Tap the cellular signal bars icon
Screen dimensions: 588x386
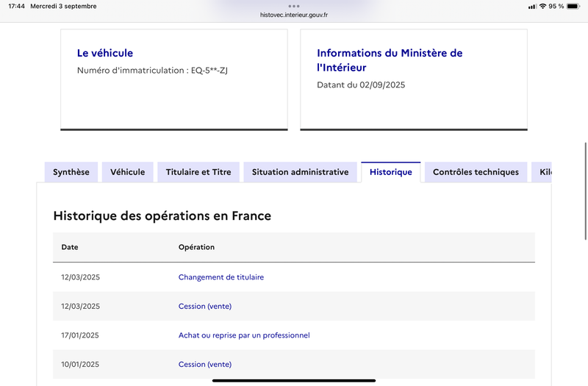[x=532, y=7]
